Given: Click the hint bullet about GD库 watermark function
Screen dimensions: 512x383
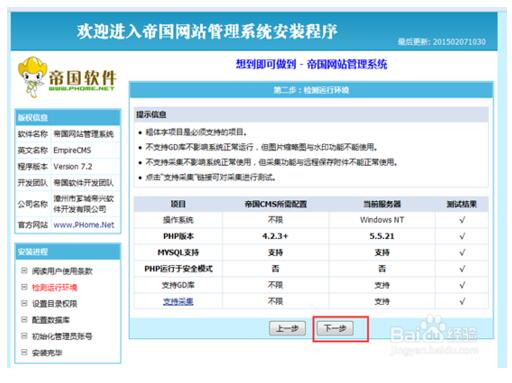Looking at the screenshot, I should tap(261, 147).
